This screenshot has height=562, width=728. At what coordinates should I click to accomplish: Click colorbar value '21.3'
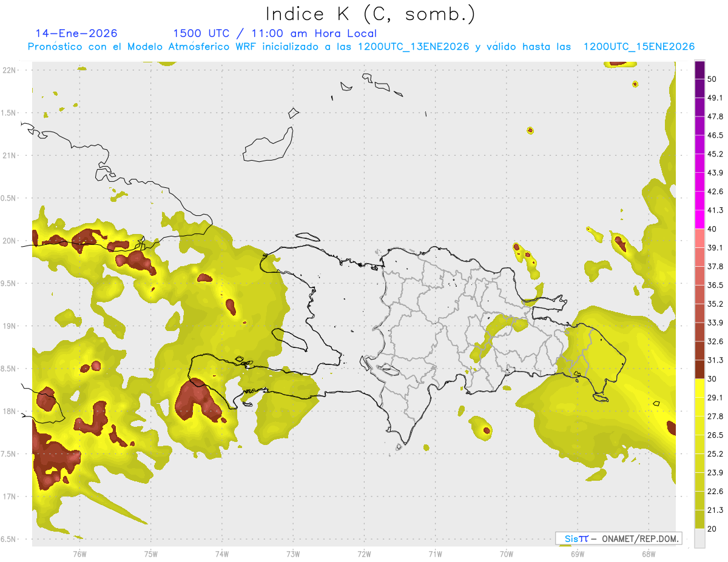tap(715, 510)
